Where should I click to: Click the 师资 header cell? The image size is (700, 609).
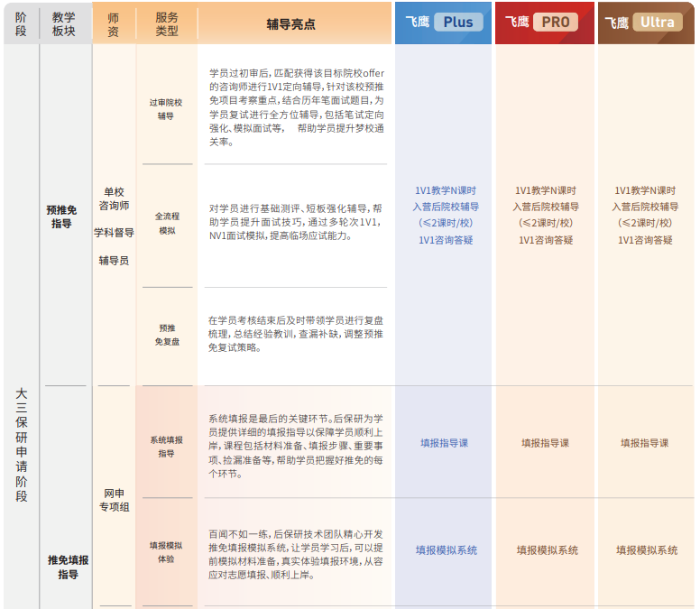pos(113,24)
